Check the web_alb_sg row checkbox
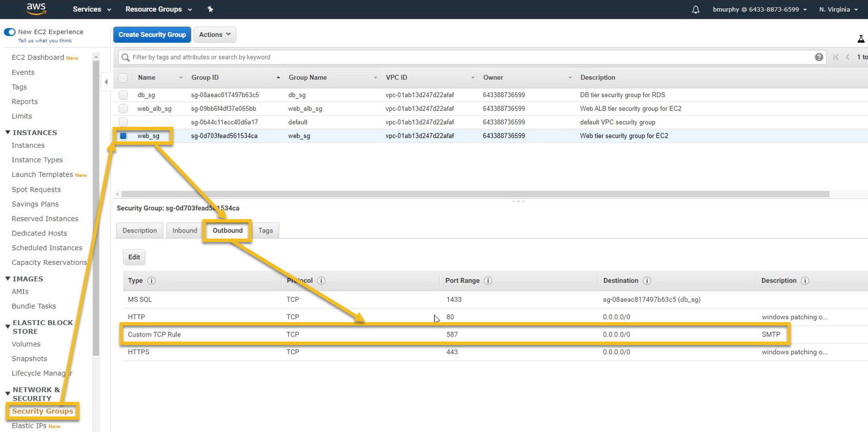The height and width of the screenshot is (432, 868). [123, 109]
